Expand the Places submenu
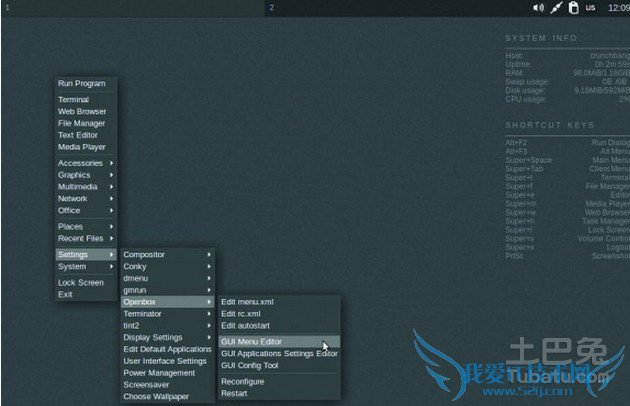This screenshot has width=630, height=406. (86, 227)
